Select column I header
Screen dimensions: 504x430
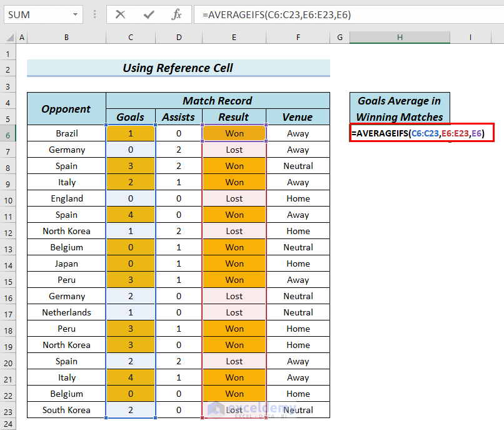(x=470, y=38)
